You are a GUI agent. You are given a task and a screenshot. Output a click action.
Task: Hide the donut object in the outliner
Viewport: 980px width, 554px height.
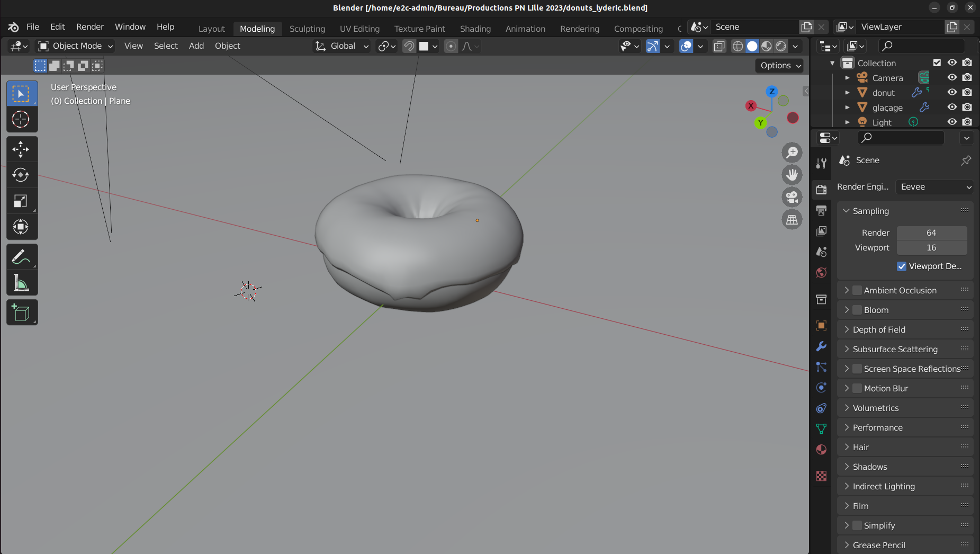(x=952, y=92)
